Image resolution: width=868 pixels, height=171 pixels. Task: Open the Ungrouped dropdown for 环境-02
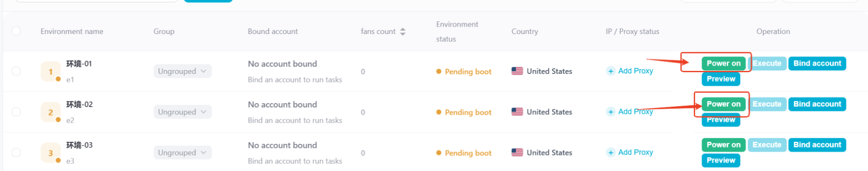click(182, 112)
